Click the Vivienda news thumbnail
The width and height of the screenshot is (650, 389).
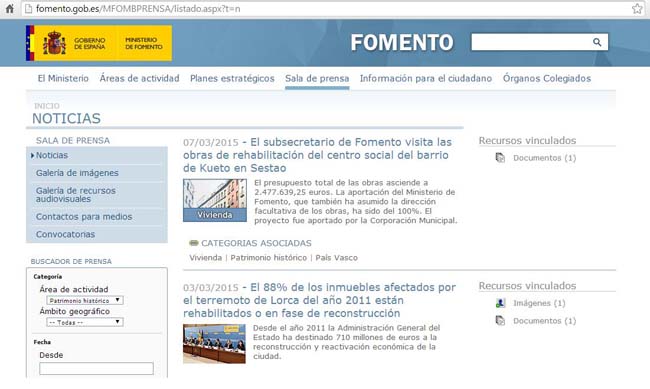215,200
